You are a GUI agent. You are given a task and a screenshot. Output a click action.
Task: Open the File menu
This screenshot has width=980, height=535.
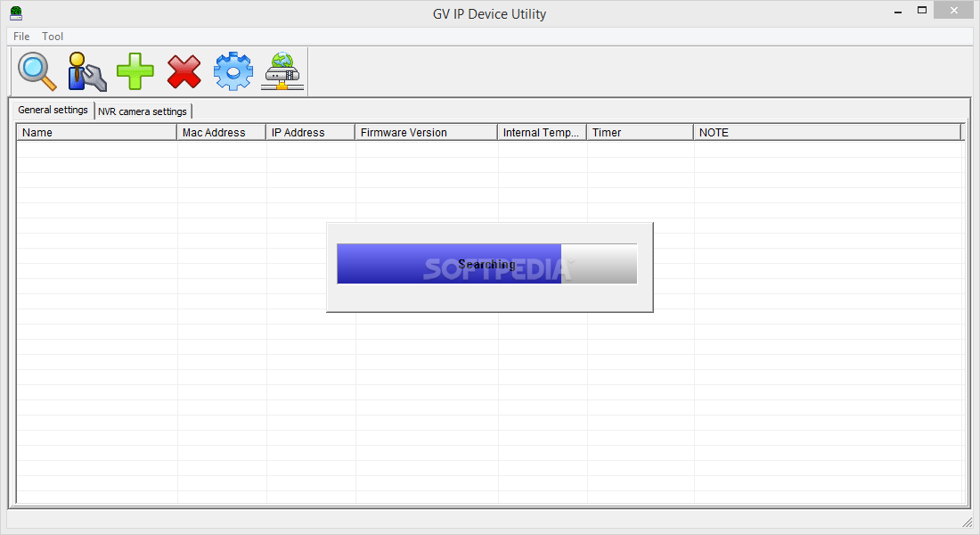pos(21,37)
